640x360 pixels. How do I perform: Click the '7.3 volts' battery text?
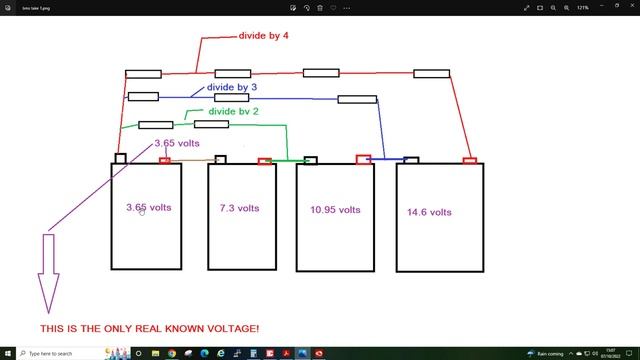[240, 208]
